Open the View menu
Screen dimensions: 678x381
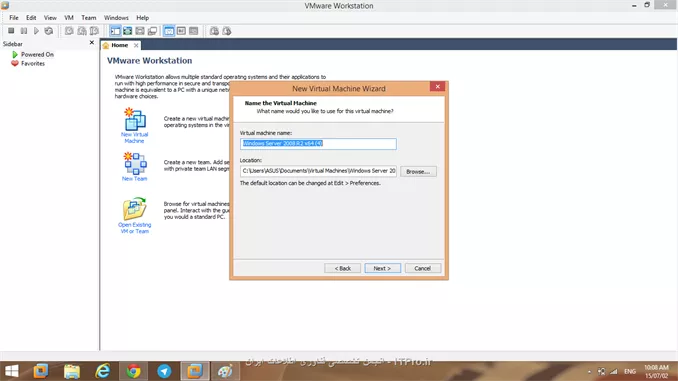[x=50, y=18]
